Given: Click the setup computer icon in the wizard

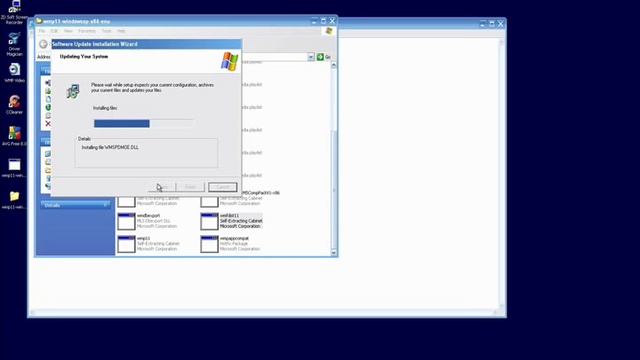Looking at the screenshot, I should point(73,91).
